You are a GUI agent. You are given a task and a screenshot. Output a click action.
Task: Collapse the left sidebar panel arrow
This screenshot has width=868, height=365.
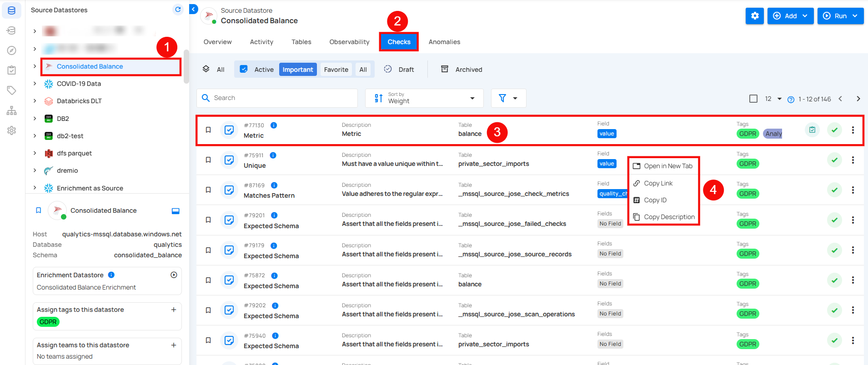(194, 9)
